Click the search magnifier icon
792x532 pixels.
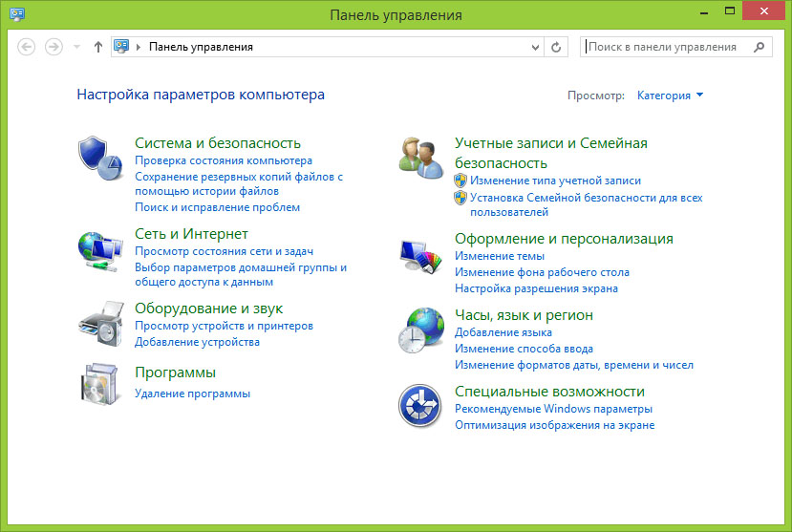(x=759, y=47)
